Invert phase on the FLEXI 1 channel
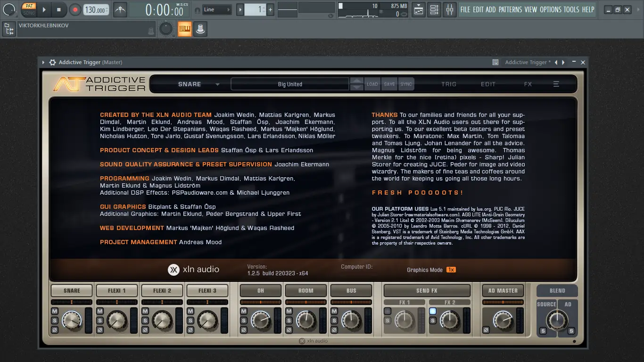The height and width of the screenshot is (362, 644). [100, 329]
